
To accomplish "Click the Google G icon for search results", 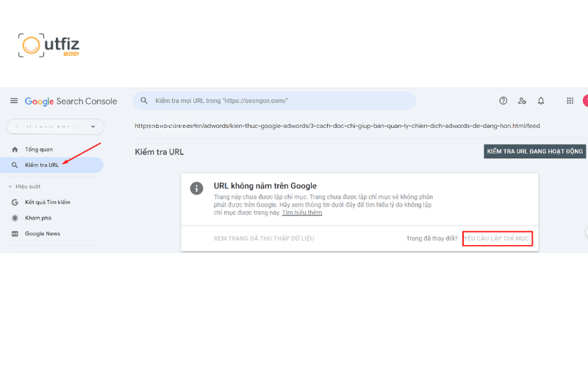I will (15, 202).
